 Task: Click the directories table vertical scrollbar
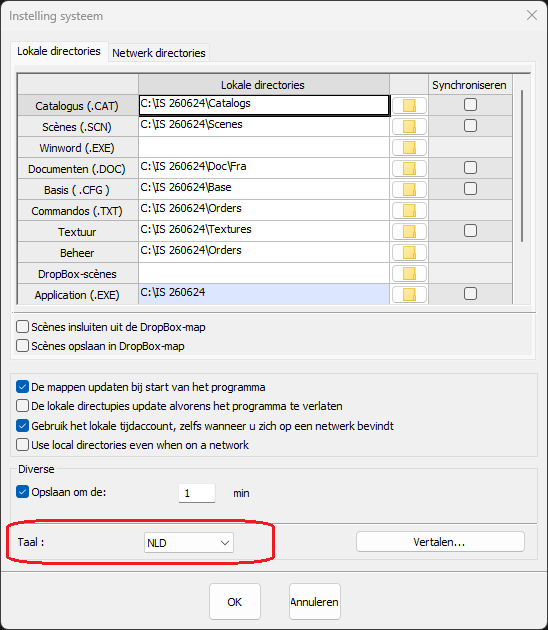pyautogui.click(x=522, y=166)
